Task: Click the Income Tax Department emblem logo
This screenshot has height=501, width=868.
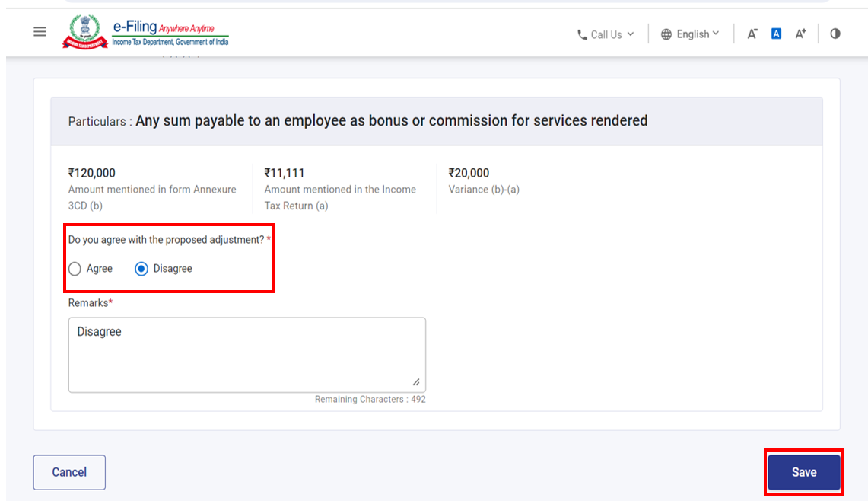Action: tap(84, 31)
